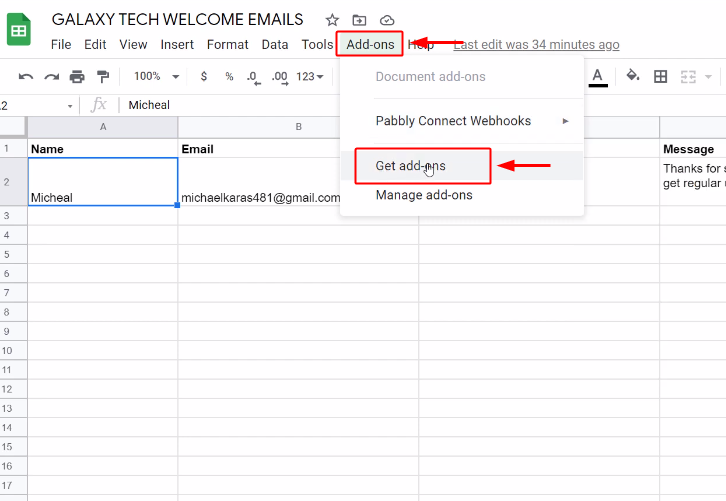This screenshot has width=726, height=501.
Task: Select the cell containing Micheal
Action: coord(103,182)
